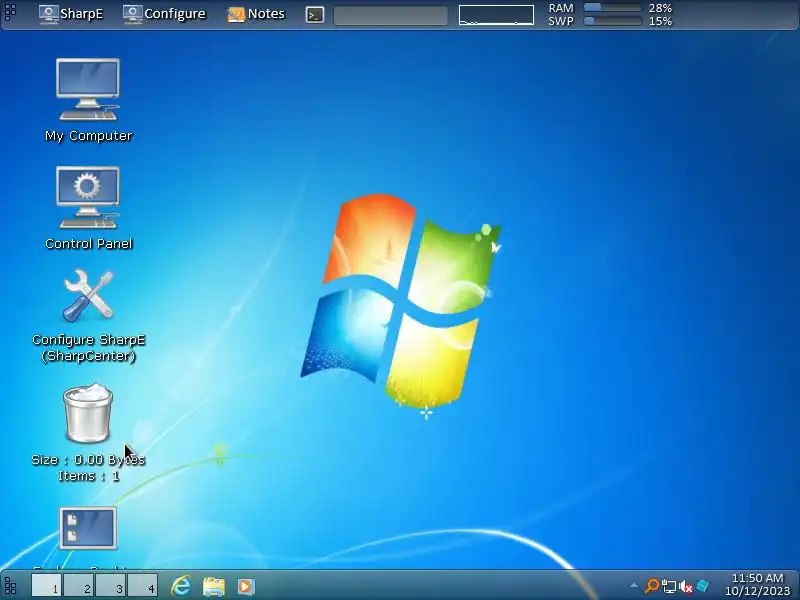
Task: Switch to virtual desktop 2
Action: tap(79, 585)
